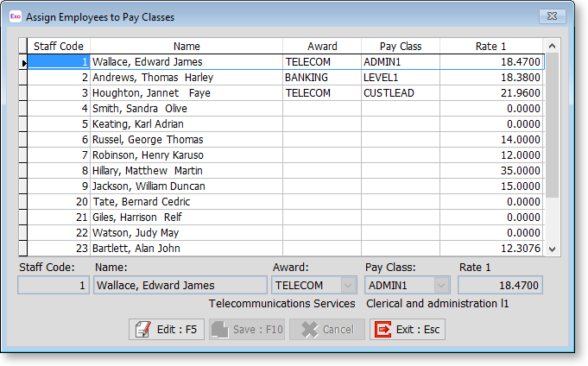Click the Rate 1 field showing 18.4700
The image size is (588, 366).
pos(500,285)
